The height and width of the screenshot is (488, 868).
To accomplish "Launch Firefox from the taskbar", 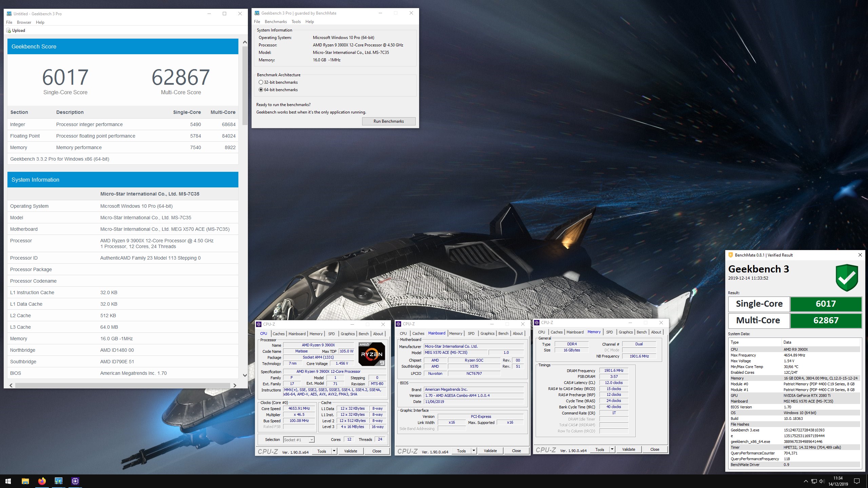I will pos(42,481).
